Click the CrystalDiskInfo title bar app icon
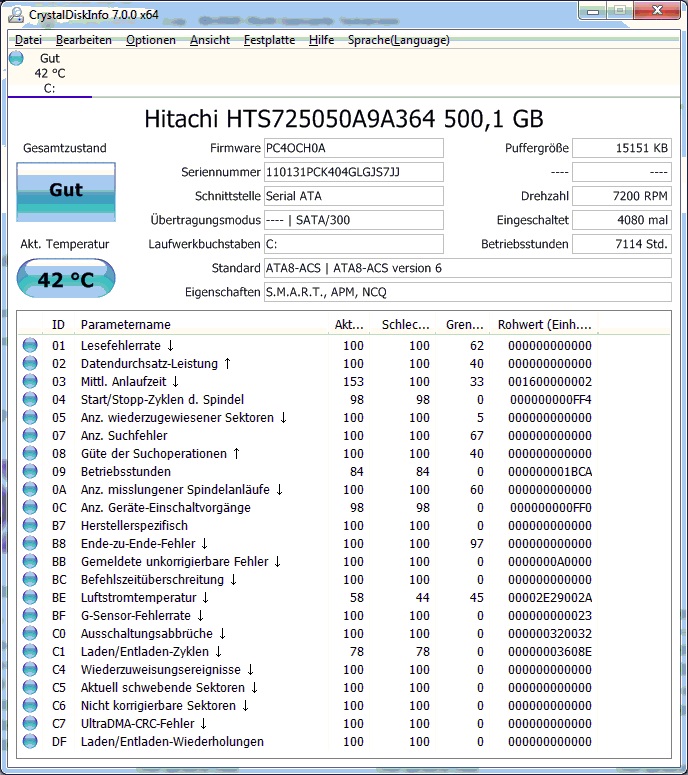 coord(16,14)
